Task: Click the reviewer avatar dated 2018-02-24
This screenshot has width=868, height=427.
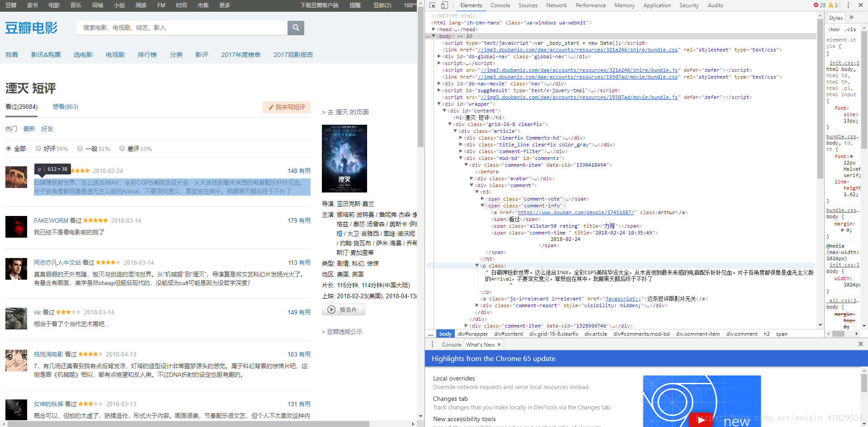Action: 16,177
